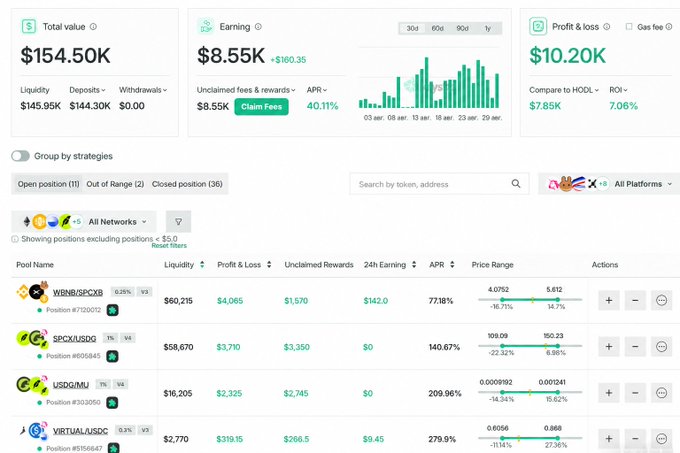This screenshot has height=453, width=680.
Task: Add liquidity to SPCX/USDG position
Action: [x=609, y=346]
